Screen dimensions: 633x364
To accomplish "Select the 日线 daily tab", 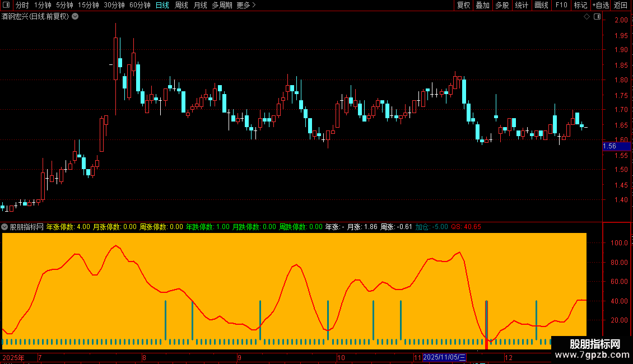I will (x=162, y=5).
